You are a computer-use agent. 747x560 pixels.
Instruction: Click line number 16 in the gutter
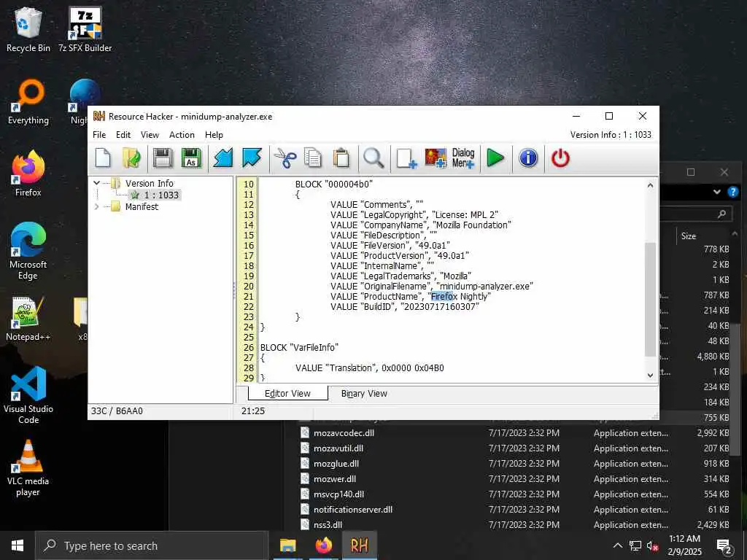(249, 245)
